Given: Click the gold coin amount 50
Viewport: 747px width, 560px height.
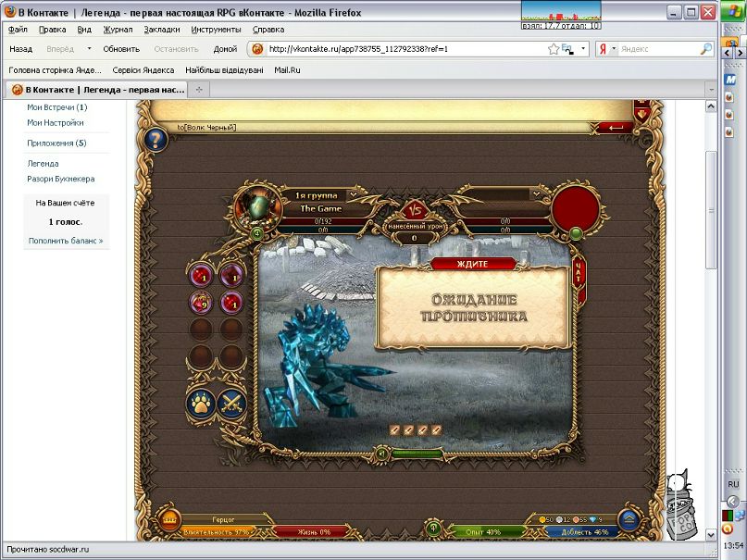Looking at the screenshot, I should [546, 519].
